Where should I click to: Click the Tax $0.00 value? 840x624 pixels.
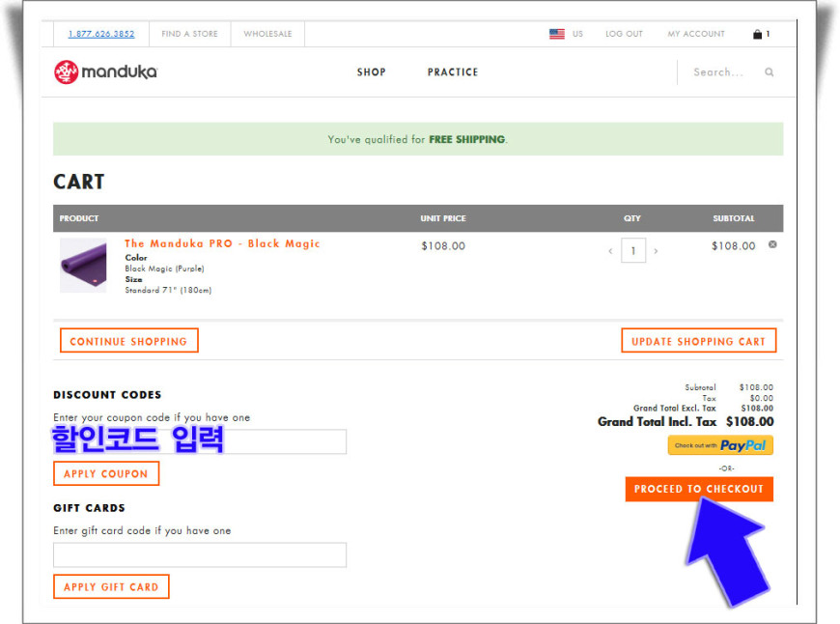click(762, 398)
